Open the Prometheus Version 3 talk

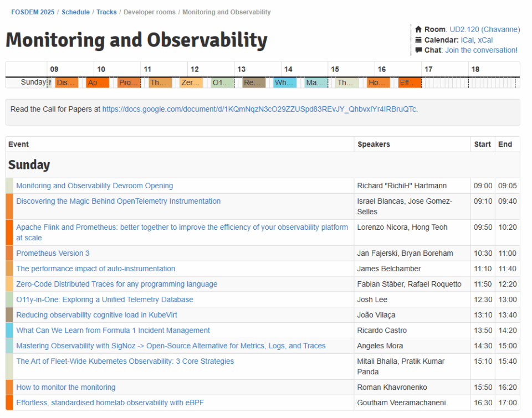(x=53, y=253)
